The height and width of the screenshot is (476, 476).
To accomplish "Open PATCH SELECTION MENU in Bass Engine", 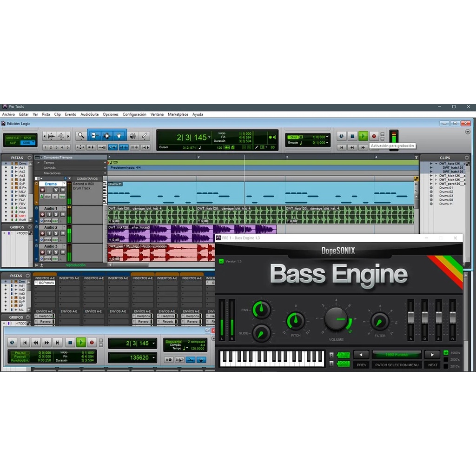I will (x=397, y=365).
